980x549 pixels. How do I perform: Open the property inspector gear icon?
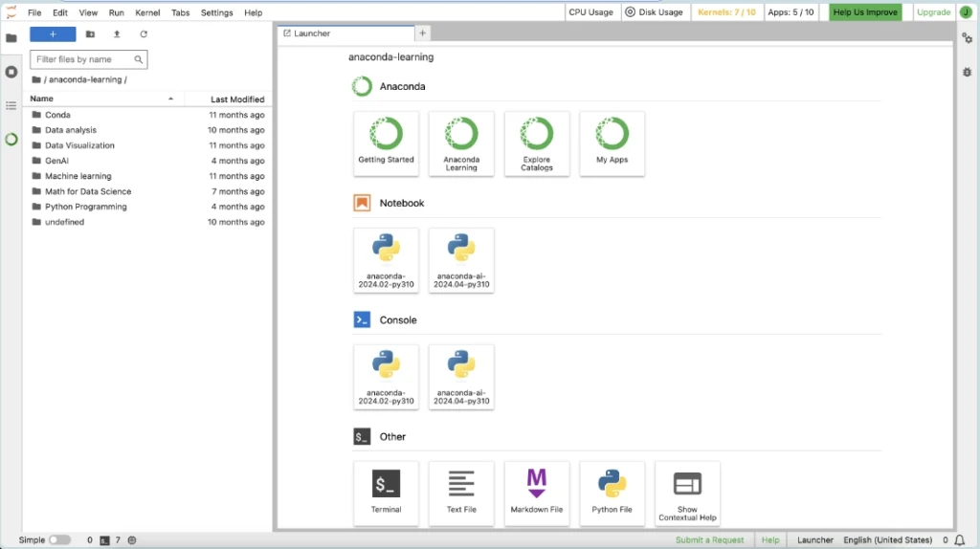click(x=967, y=38)
